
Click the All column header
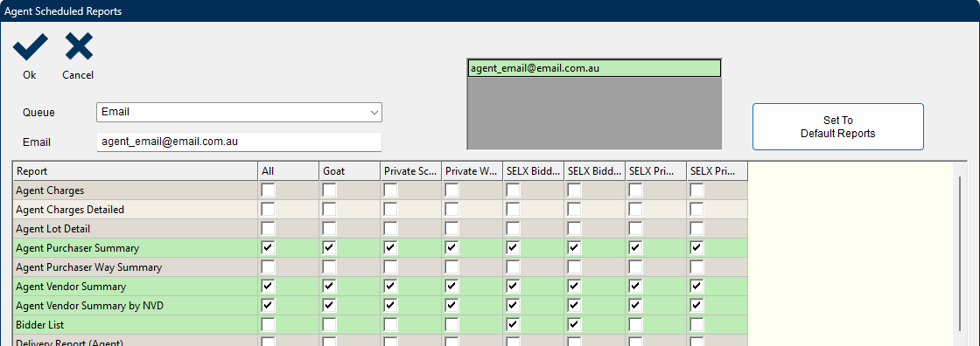[288, 171]
